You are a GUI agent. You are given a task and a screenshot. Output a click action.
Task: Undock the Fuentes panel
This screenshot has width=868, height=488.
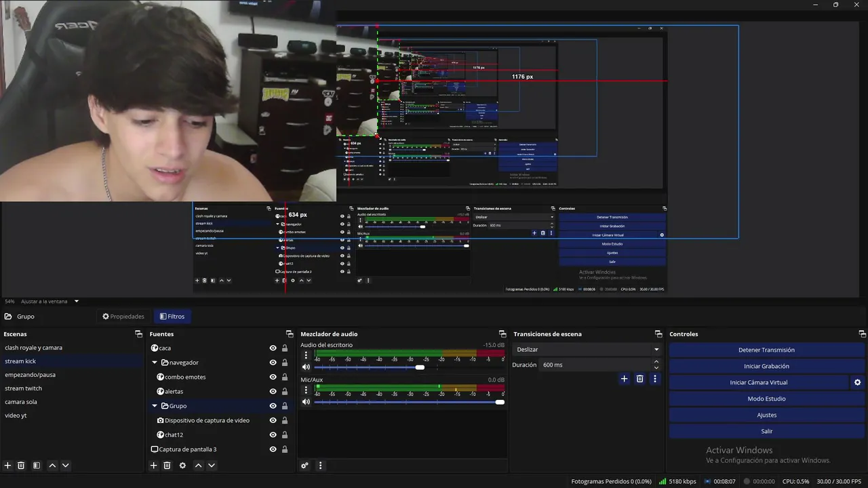coord(290,334)
